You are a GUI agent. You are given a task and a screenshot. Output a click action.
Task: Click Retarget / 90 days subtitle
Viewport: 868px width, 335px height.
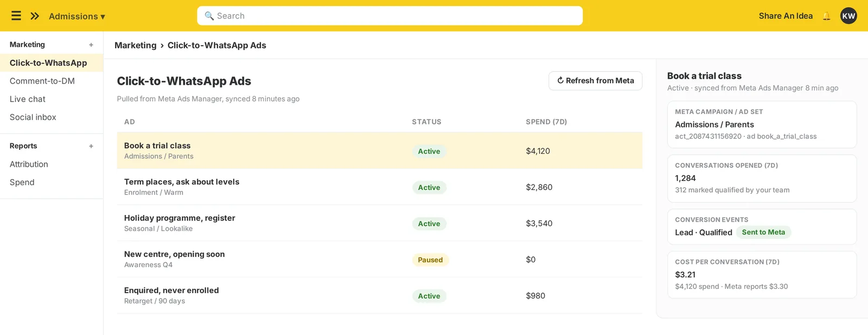click(155, 301)
